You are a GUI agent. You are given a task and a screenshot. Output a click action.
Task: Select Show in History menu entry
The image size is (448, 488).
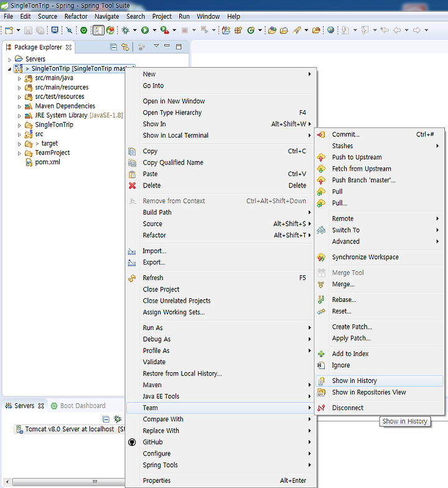coord(380,381)
